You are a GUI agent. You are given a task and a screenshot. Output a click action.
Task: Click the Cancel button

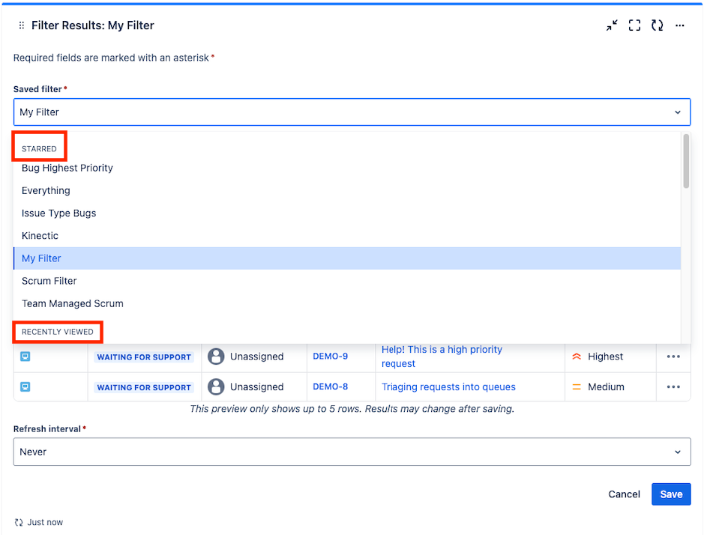624,494
